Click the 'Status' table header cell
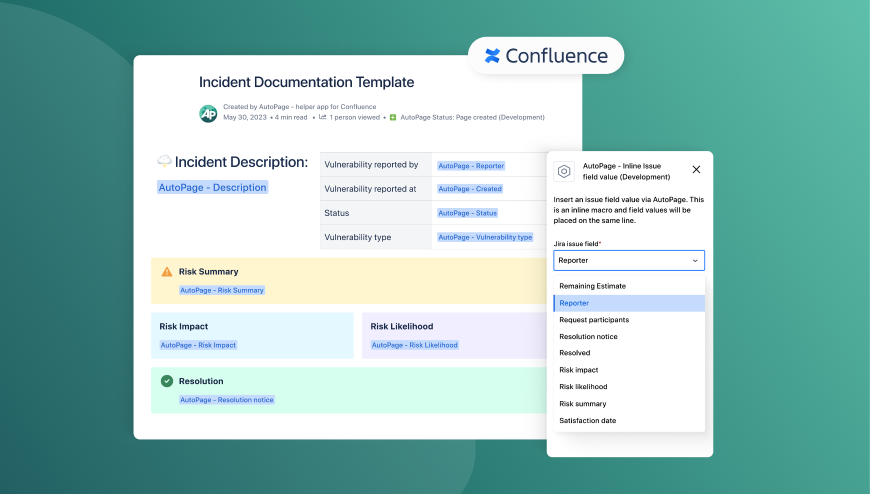 tap(376, 213)
